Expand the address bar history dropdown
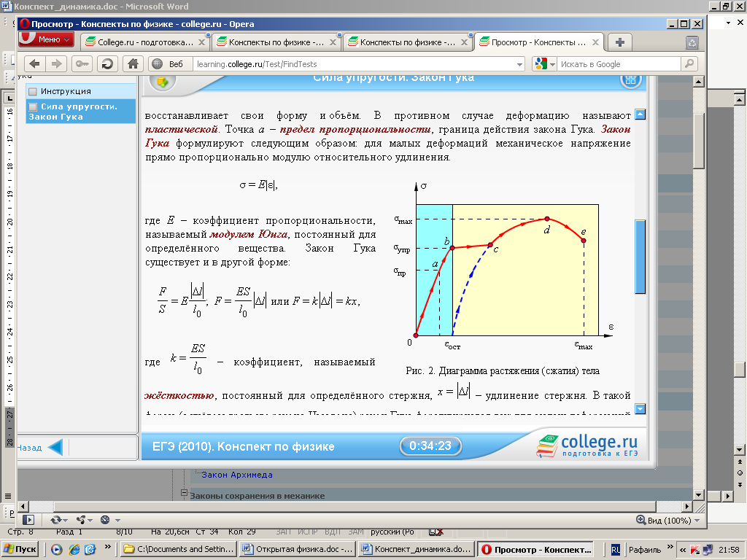This screenshot has width=747, height=560. [x=519, y=64]
